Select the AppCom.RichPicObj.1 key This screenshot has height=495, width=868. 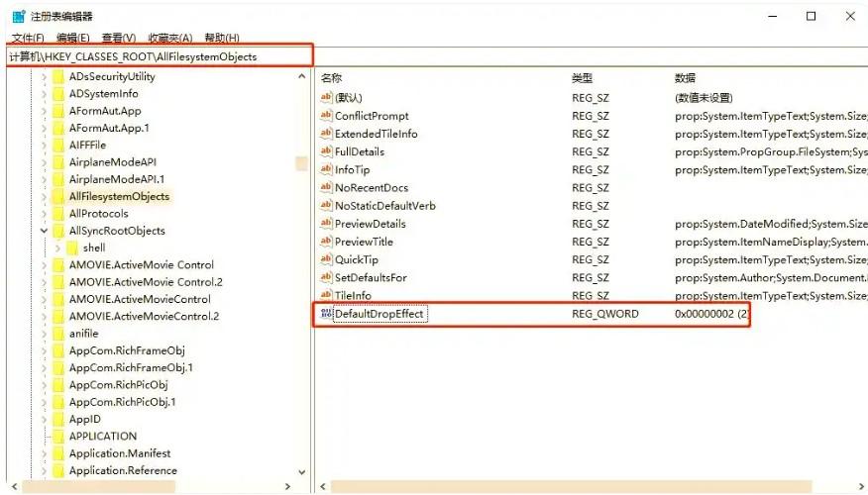122,402
